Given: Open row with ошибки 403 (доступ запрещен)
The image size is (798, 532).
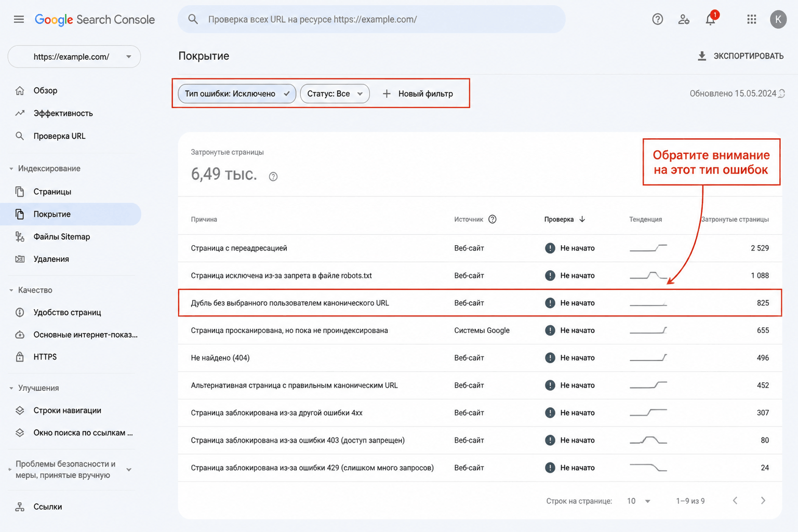Looking at the screenshot, I should point(480,441).
